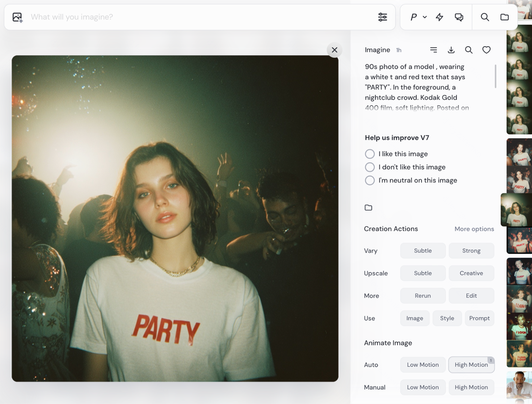Download the image with the download icon
The image size is (532, 404).
pos(451,50)
